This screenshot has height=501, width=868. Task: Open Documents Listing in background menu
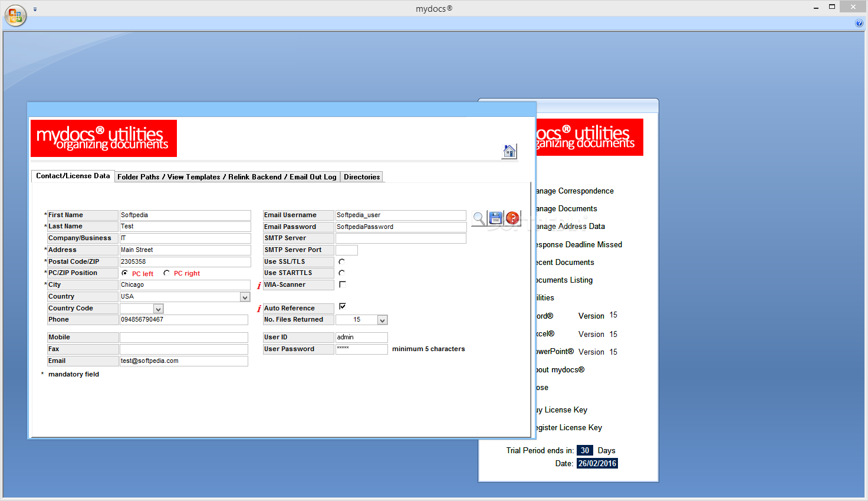tap(564, 280)
